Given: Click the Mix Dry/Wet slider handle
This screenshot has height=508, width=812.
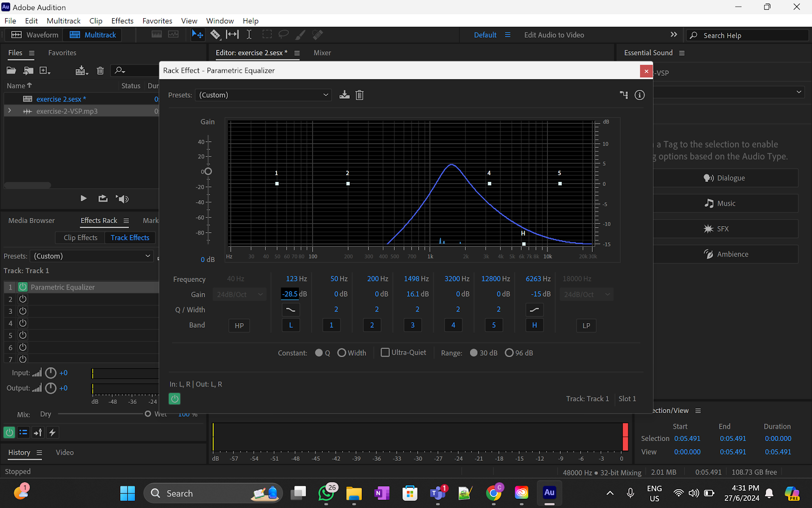Looking at the screenshot, I should coord(148,414).
